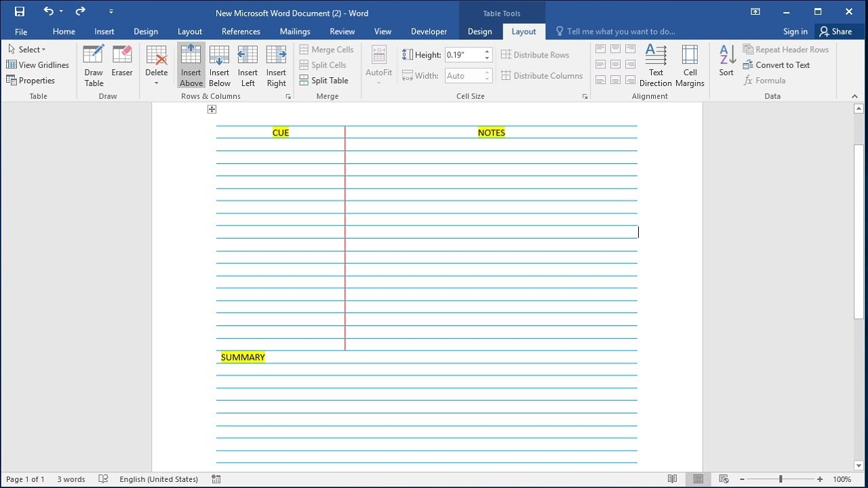
Task: Open the References tab
Action: coord(241,31)
